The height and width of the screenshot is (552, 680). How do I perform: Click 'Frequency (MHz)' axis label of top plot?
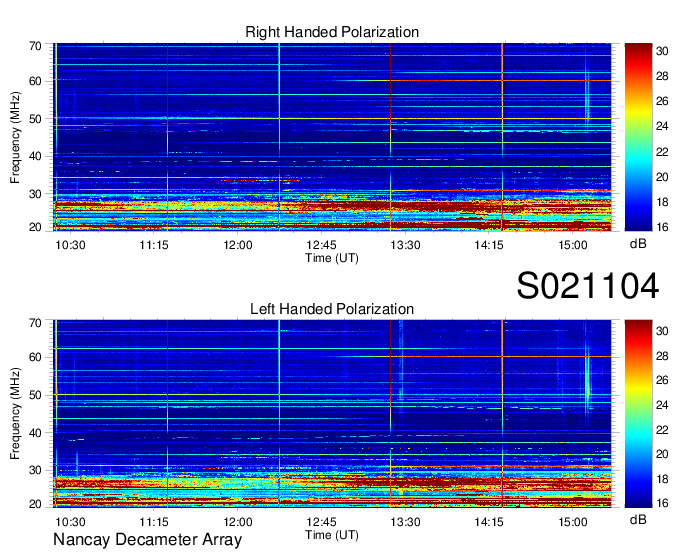(15, 137)
